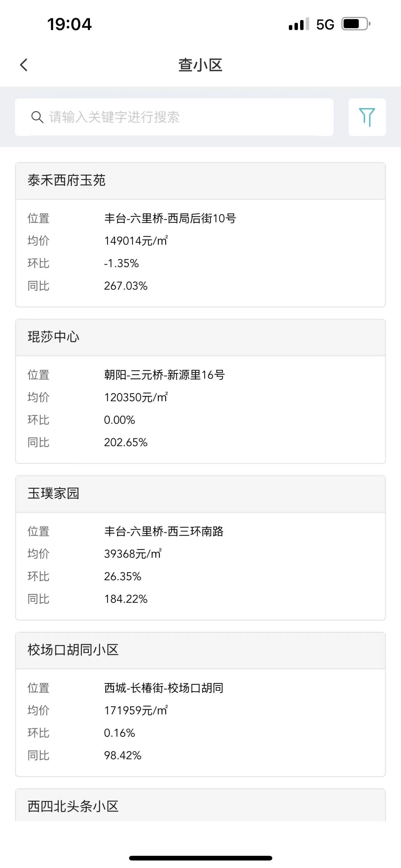Tap the 149014元/㎡ average price
The height and width of the screenshot is (868, 401).
coord(136,240)
